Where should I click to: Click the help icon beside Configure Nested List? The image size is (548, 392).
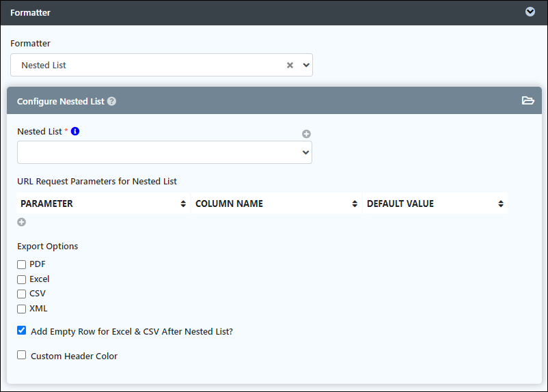click(111, 101)
